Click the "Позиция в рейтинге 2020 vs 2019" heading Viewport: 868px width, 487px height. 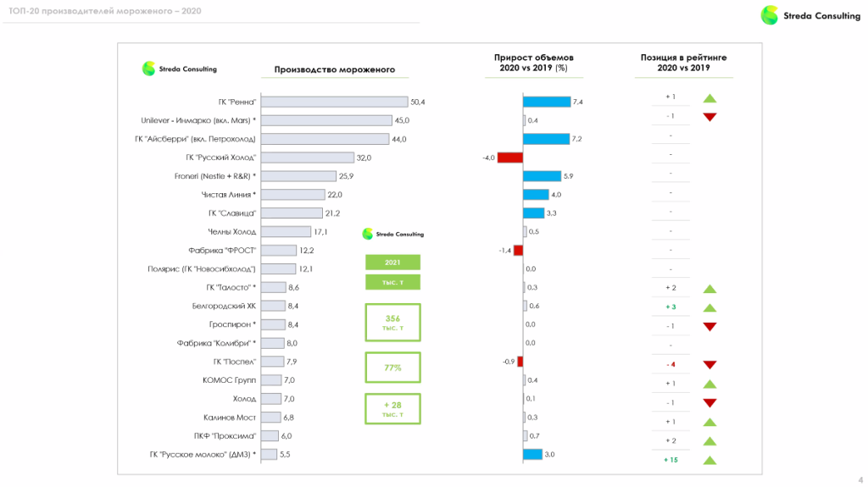tap(684, 63)
